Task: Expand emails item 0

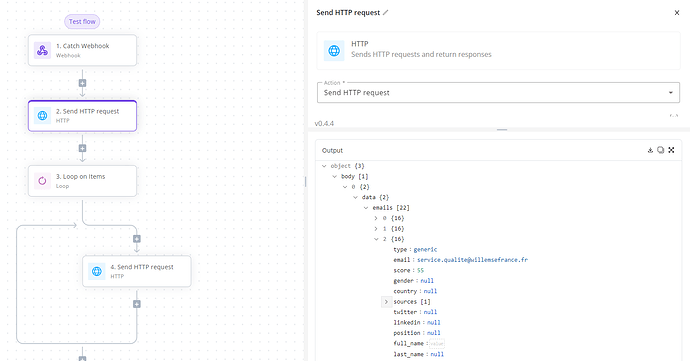Action: pos(376,218)
